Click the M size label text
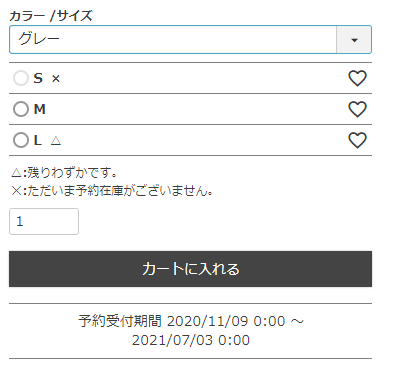The width and height of the screenshot is (397, 375). click(x=40, y=109)
